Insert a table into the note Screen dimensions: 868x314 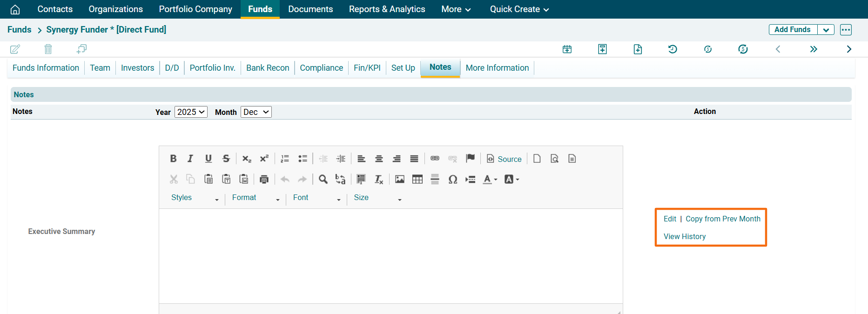coord(417,180)
